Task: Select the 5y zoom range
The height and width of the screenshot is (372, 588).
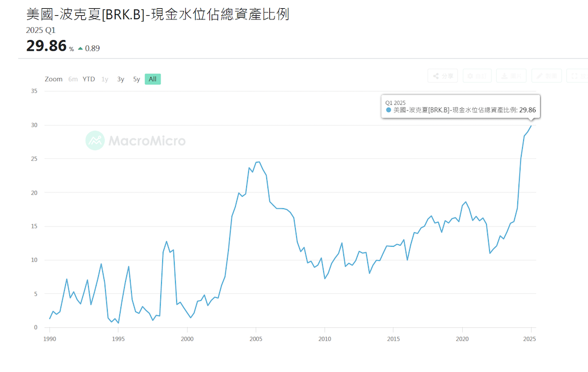Action: [136, 79]
